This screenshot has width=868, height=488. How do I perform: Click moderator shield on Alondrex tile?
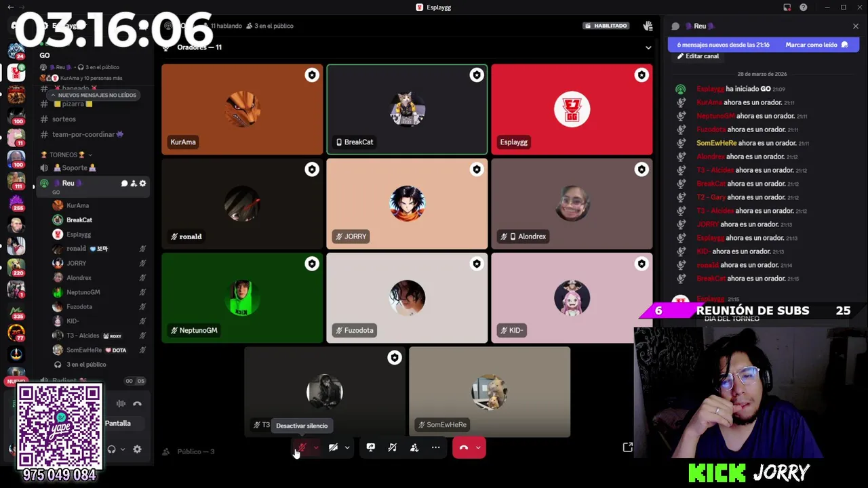pyautogui.click(x=642, y=169)
